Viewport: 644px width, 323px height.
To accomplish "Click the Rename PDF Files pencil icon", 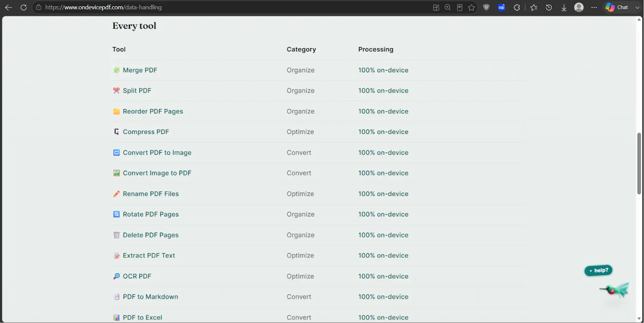I will click(116, 194).
